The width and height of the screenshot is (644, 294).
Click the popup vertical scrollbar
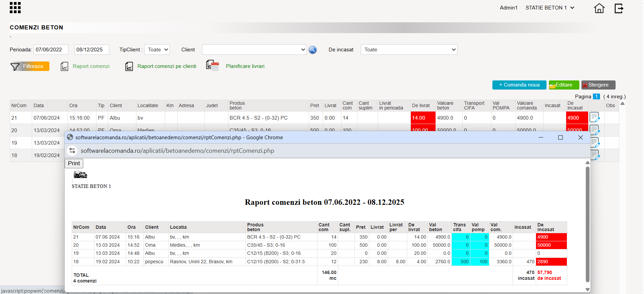tap(587, 224)
